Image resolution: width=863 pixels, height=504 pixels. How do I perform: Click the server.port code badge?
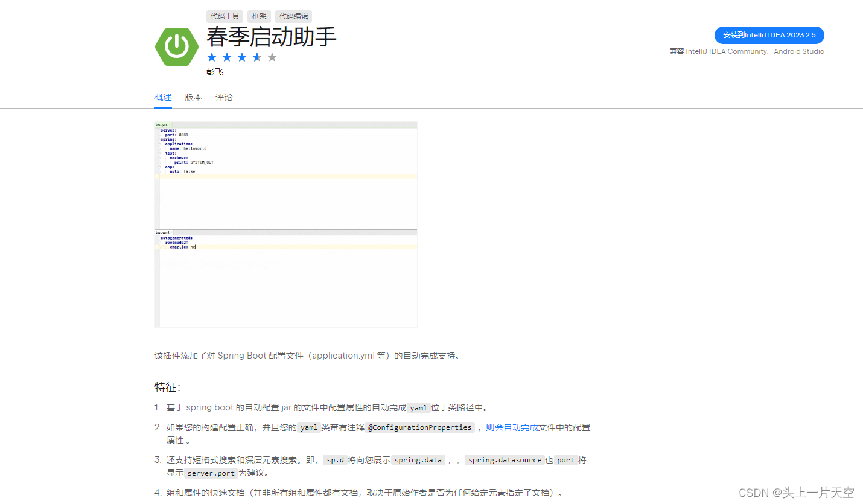point(210,473)
